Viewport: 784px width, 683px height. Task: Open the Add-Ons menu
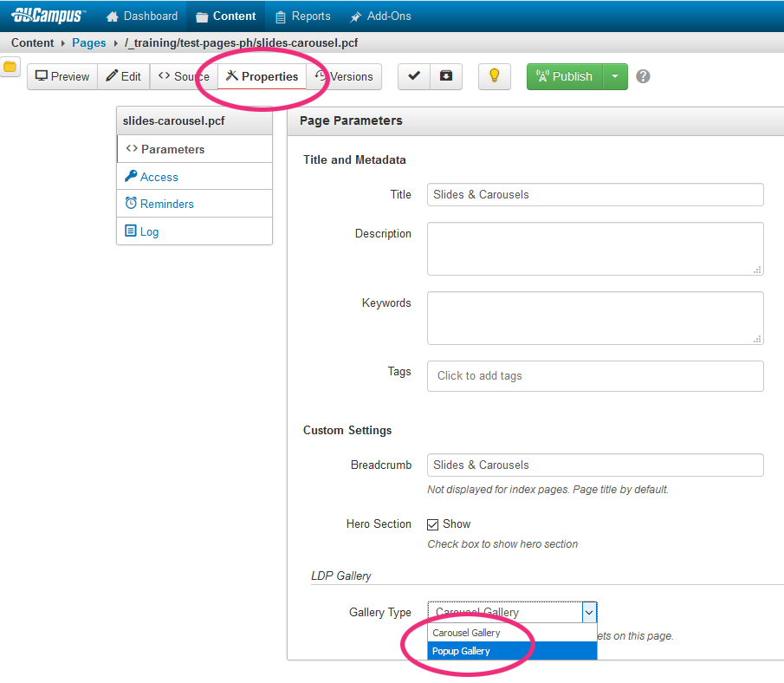[x=380, y=16]
